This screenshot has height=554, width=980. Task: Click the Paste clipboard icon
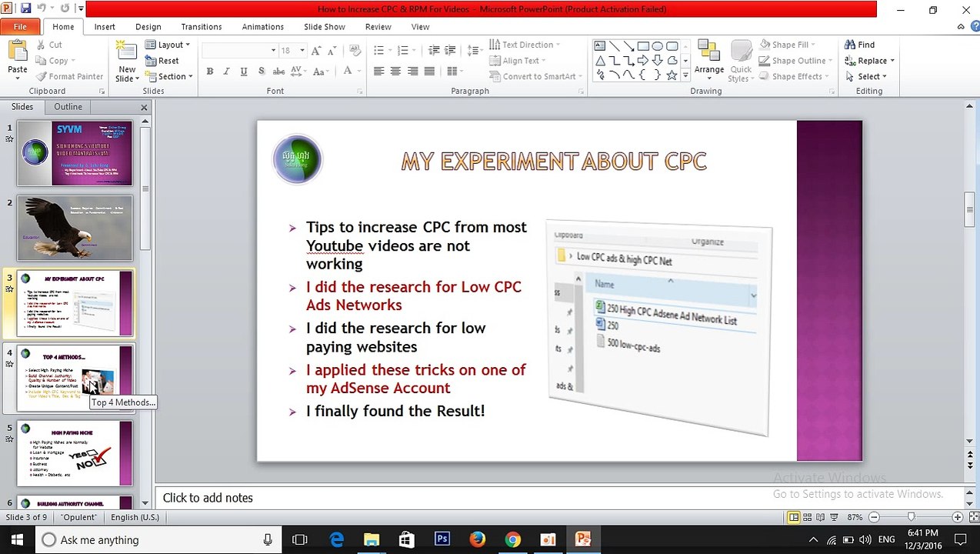(x=17, y=52)
